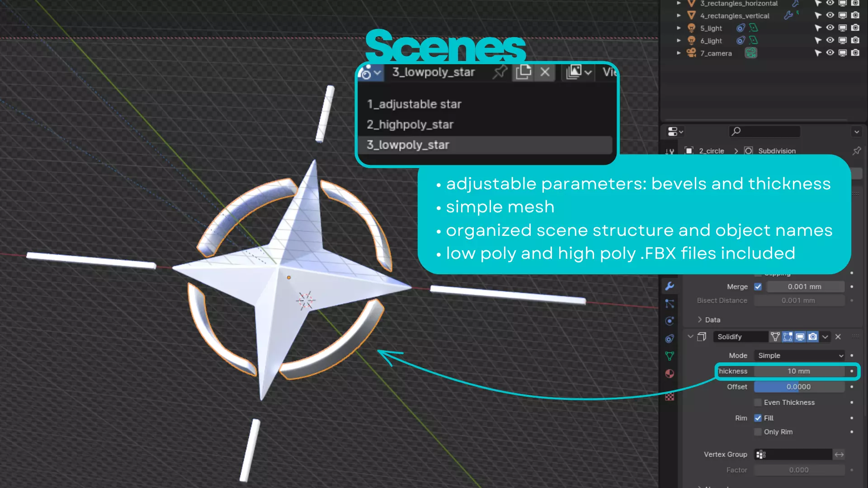Viewport: 868px width, 488px height.
Task: Expand the 5_light outliner item
Action: [x=679, y=28]
